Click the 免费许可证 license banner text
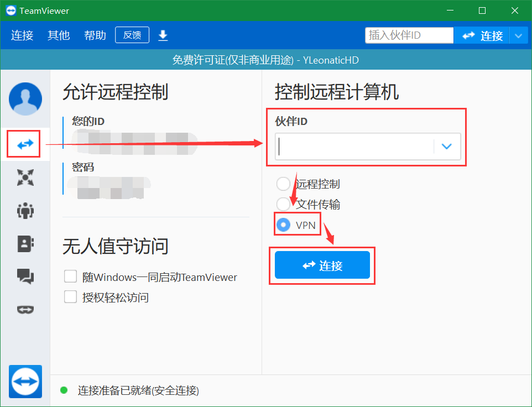 [x=265, y=60]
